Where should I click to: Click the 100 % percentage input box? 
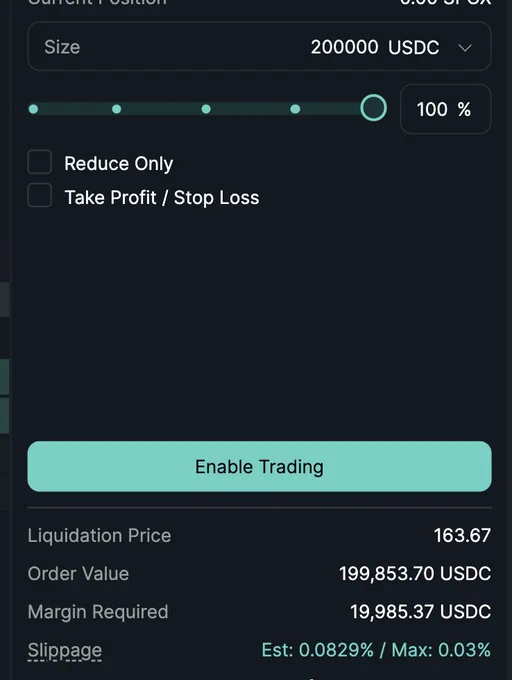[x=446, y=109]
